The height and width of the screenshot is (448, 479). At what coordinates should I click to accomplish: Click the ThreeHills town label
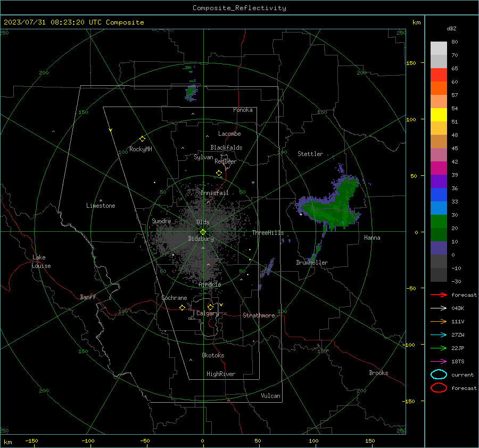(268, 233)
